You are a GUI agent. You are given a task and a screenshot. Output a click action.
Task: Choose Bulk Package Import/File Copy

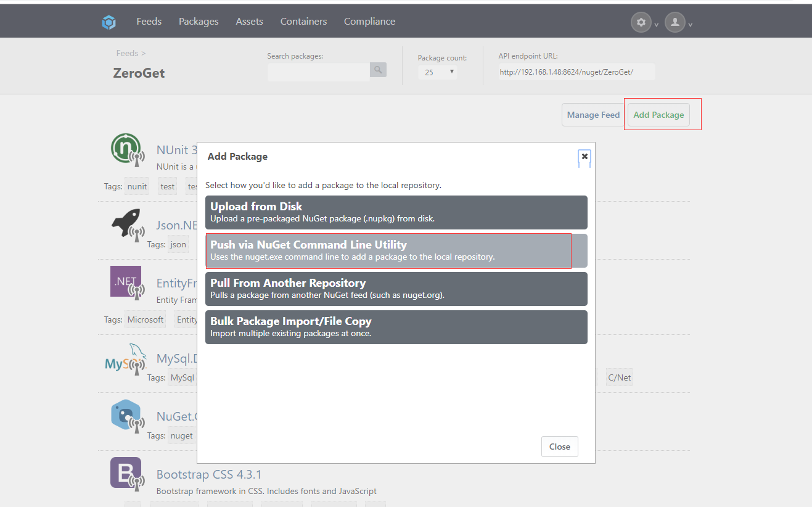click(396, 327)
